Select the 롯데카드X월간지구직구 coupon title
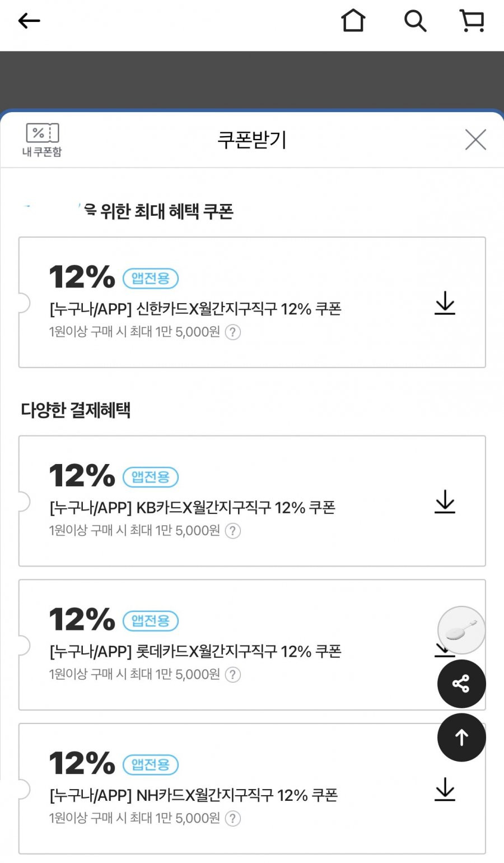This screenshot has height=863, width=504. (195, 651)
